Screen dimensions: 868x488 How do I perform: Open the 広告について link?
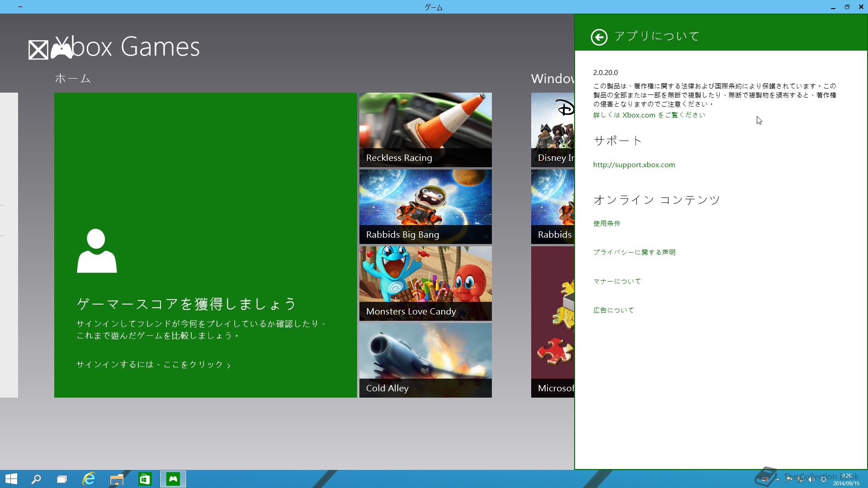coord(613,310)
